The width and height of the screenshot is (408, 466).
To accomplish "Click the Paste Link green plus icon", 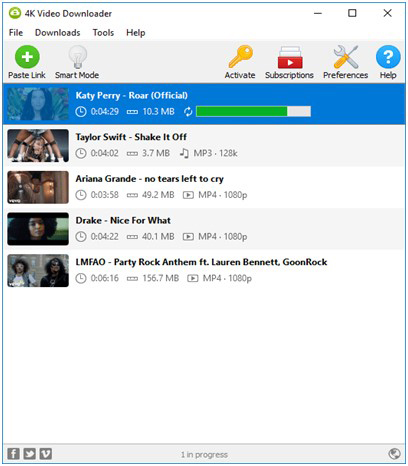I will coord(27,57).
